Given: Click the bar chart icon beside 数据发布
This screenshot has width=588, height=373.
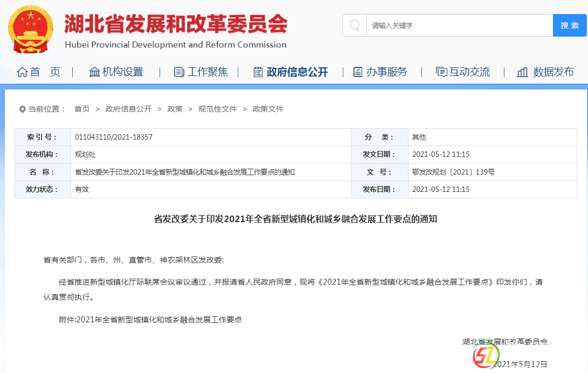Looking at the screenshot, I should (522, 72).
